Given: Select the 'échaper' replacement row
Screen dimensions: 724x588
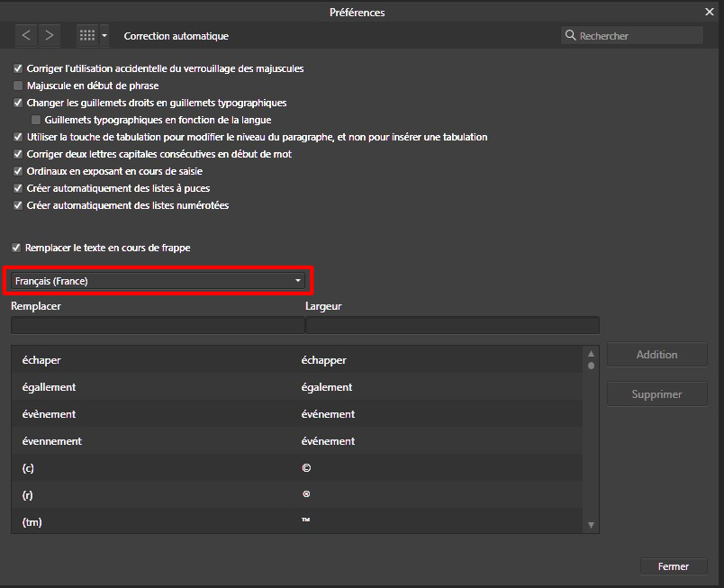Looking at the screenshot, I should coord(297,360).
